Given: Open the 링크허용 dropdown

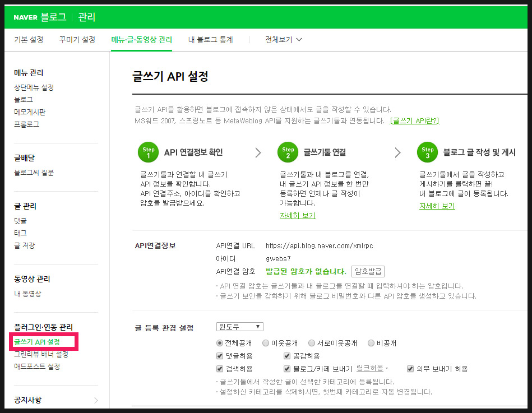Looking at the screenshot, I should pyautogui.click(x=372, y=368).
